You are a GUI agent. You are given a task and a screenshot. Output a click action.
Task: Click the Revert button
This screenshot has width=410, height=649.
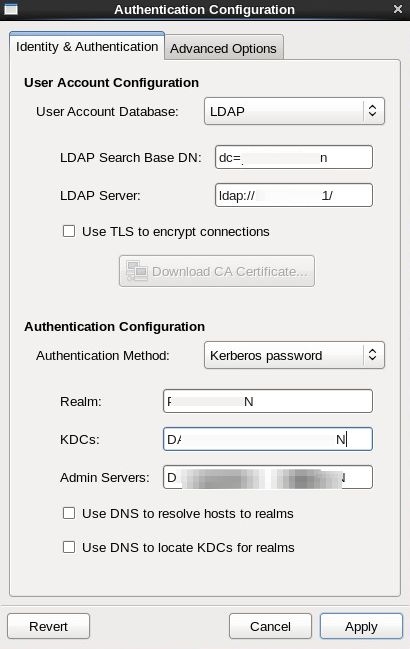coord(48,626)
